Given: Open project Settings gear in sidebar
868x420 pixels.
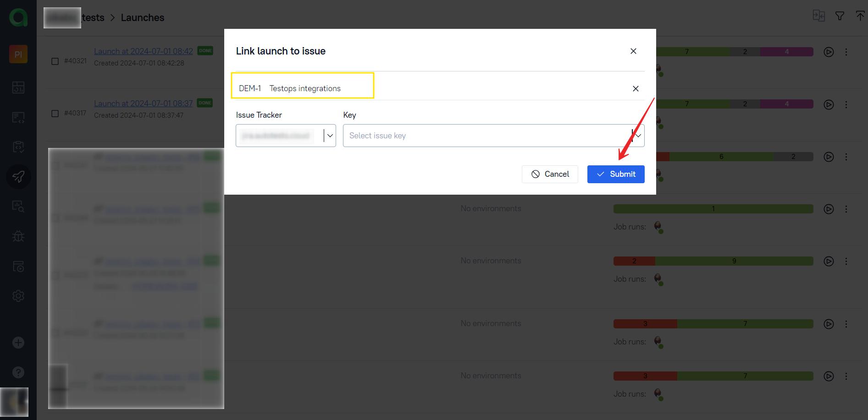Looking at the screenshot, I should 18,296.
